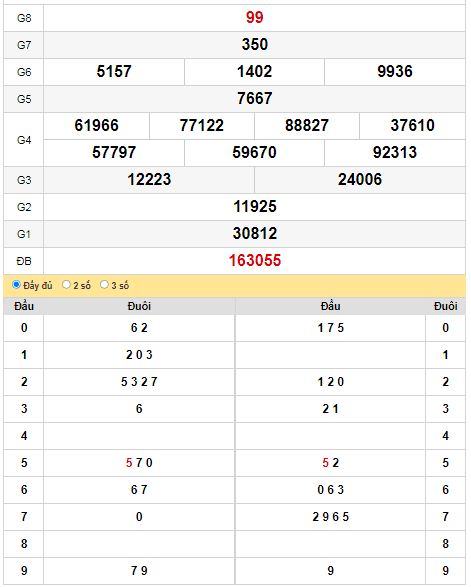This screenshot has width=471, height=587.
Task: Click G4 number 61966
Action: 97,125
